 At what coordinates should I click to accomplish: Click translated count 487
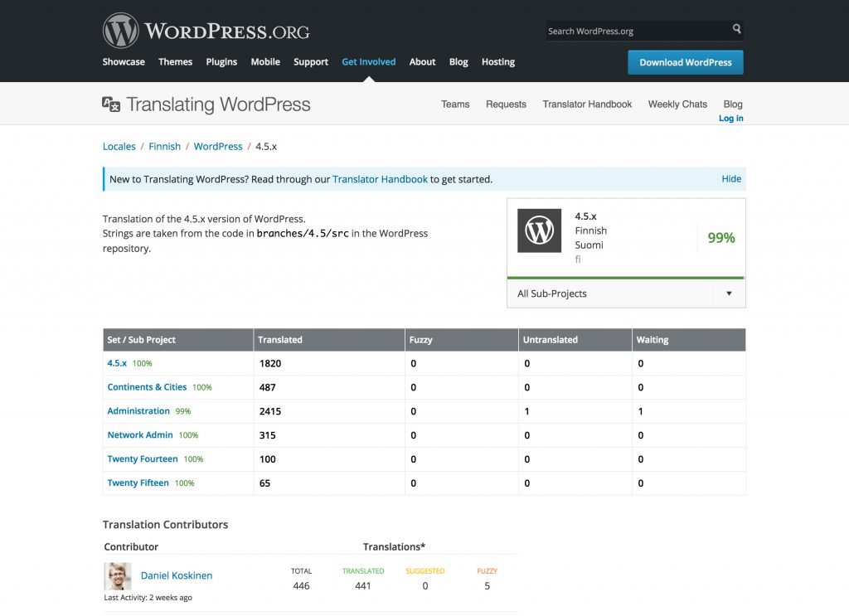[268, 387]
